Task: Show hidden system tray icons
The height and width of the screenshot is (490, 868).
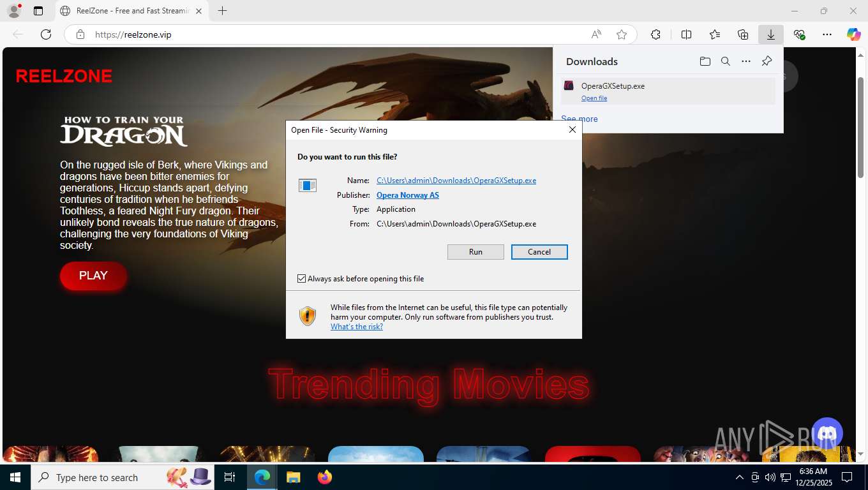Action: [x=740, y=477]
